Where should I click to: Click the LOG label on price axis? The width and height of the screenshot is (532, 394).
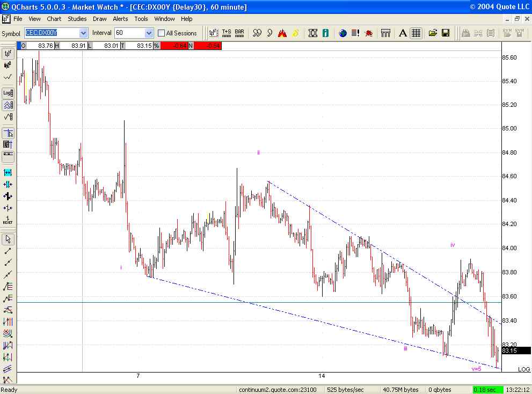tap(524, 369)
